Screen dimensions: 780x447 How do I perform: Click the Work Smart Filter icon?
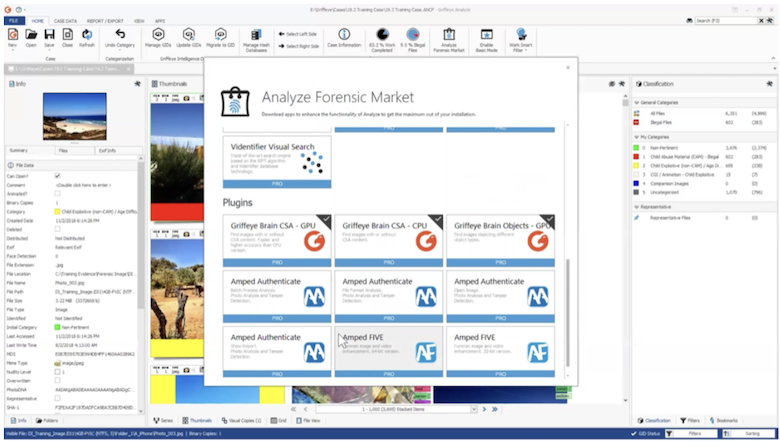point(521,34)
